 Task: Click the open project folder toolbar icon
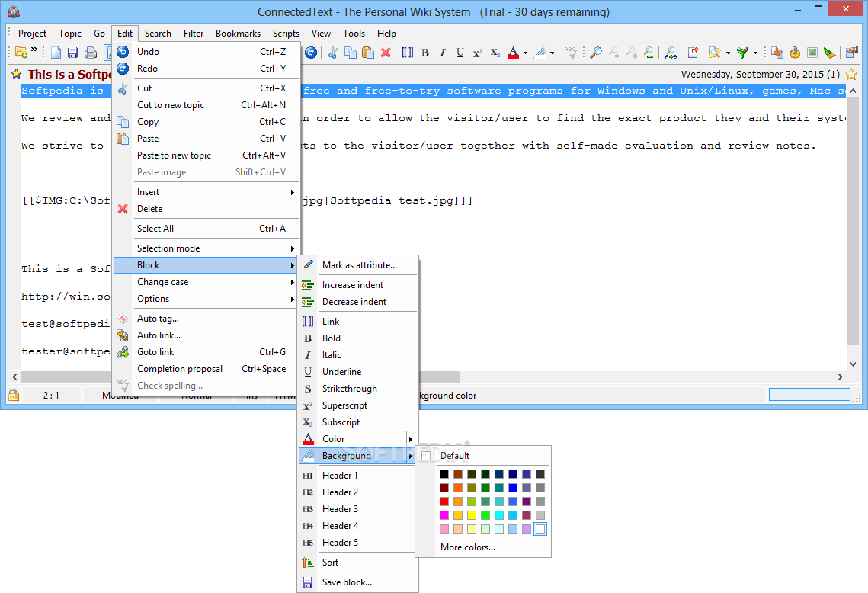[x=21, y=53]
